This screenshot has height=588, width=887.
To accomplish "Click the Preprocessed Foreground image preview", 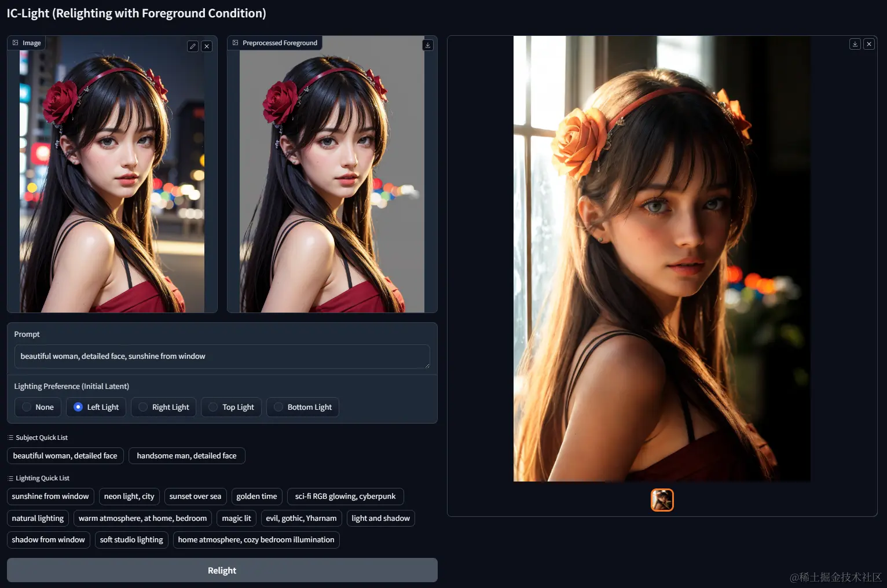I will 332,174.
